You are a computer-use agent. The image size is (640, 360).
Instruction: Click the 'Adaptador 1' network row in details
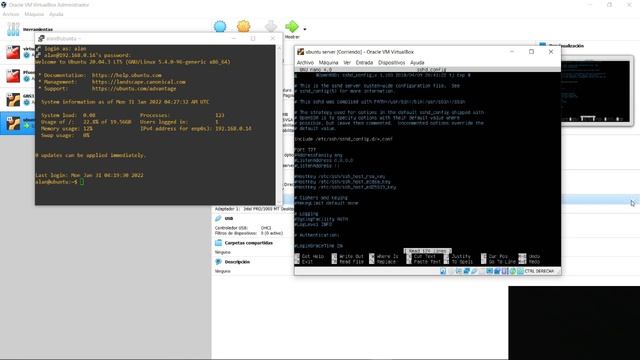[x=254, y=209]
